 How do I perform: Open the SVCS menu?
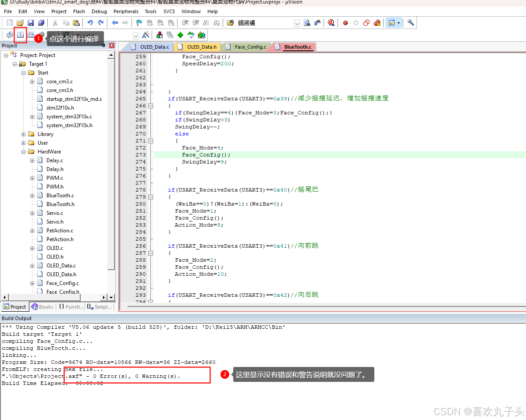click(169, 11)
